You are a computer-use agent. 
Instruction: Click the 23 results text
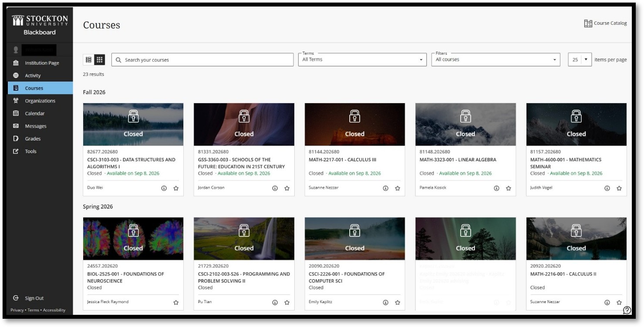coord(94,74)
